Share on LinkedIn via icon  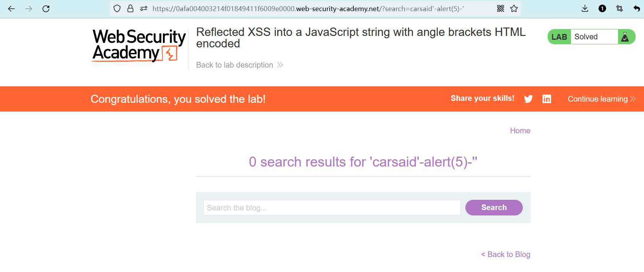coord(547,99)
